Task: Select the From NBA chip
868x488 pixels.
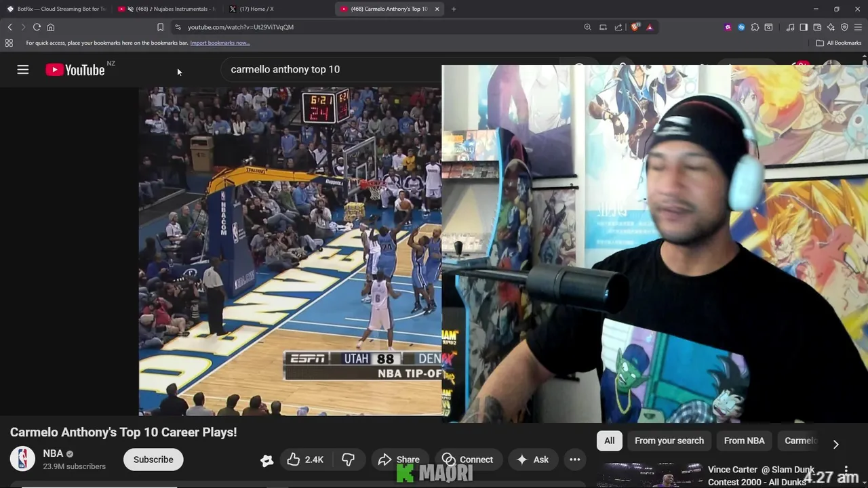Action: (744, 441)
